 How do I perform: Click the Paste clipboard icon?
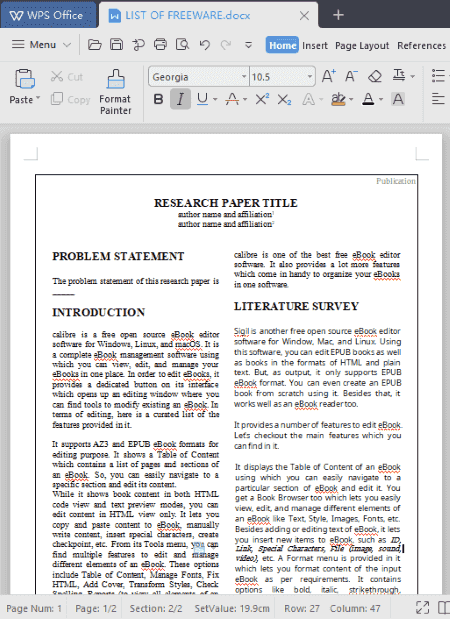(24, 79)
